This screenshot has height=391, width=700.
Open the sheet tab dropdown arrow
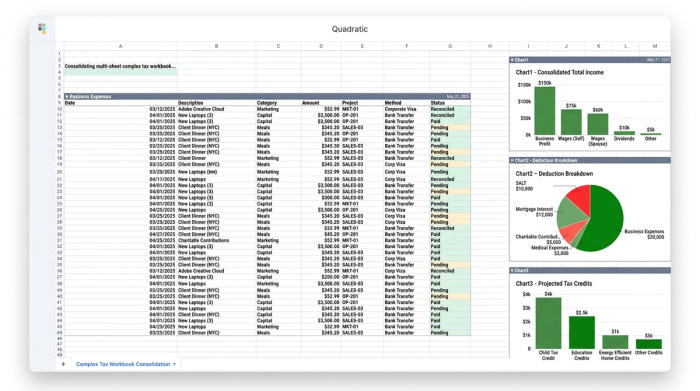point(174,364)
